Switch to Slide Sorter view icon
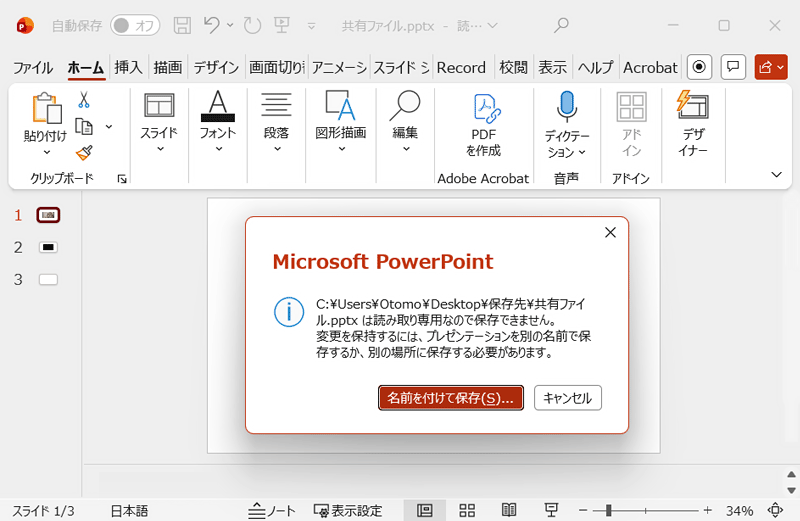This screenshot has height=521, width=800. [467, 510]
